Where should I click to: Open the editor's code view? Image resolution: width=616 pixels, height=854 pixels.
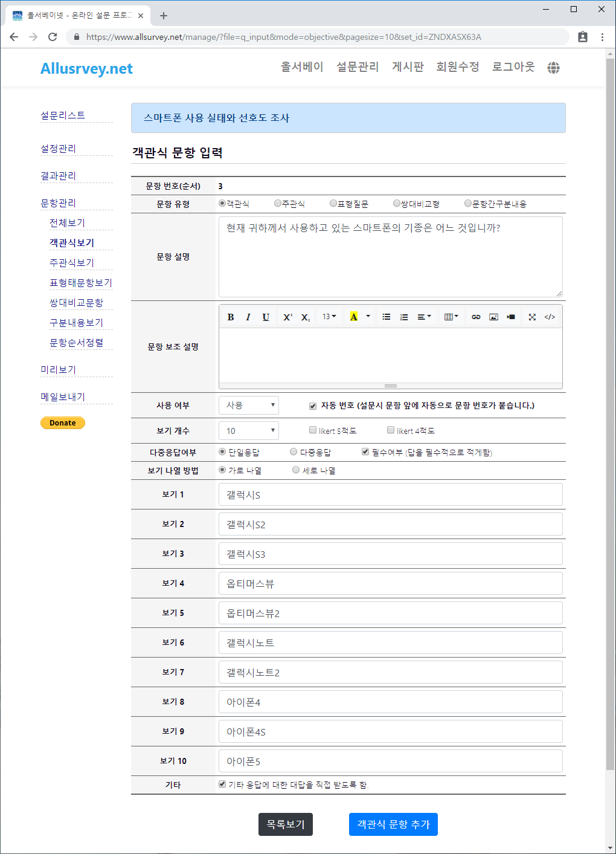[x=550, y=317]
